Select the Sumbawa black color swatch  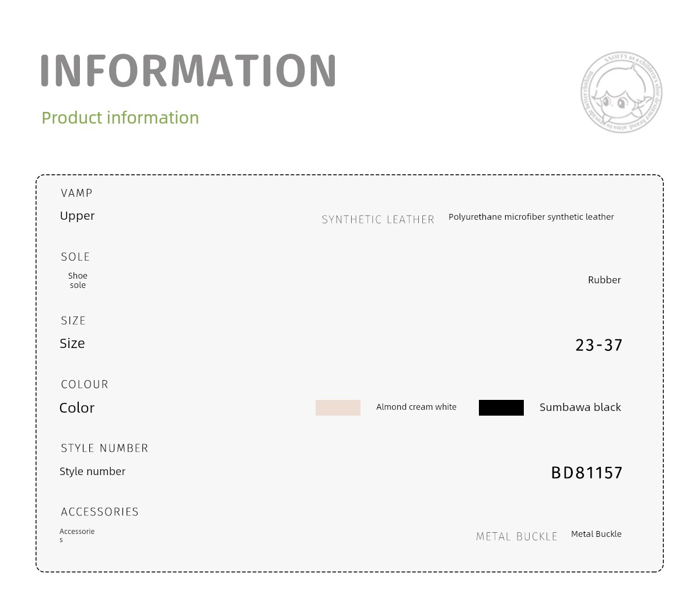coord(501,407)
